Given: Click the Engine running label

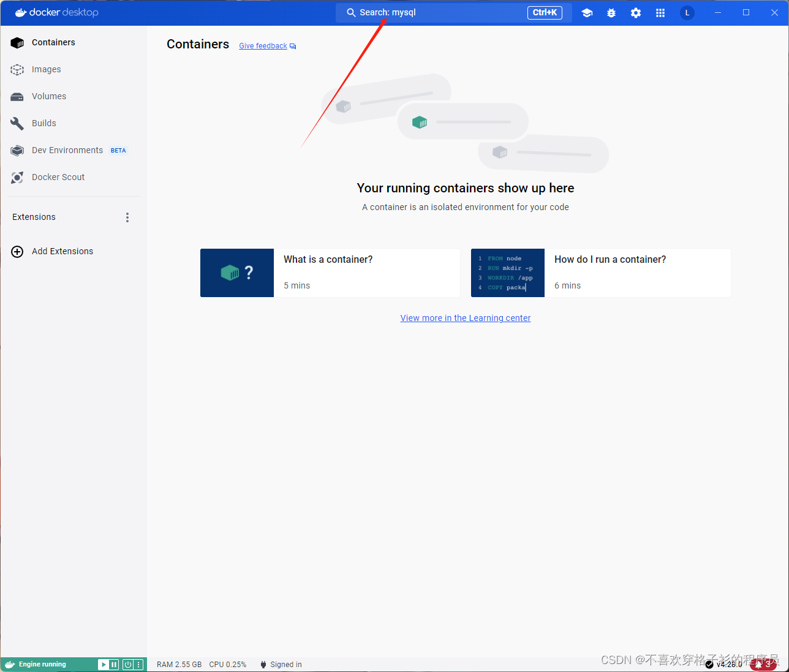Looking at the screenshot, I should click(42, 665).
